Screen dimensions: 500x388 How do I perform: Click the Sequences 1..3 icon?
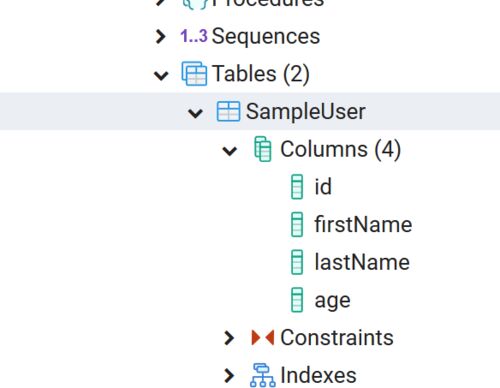click(x=194, y=36)
